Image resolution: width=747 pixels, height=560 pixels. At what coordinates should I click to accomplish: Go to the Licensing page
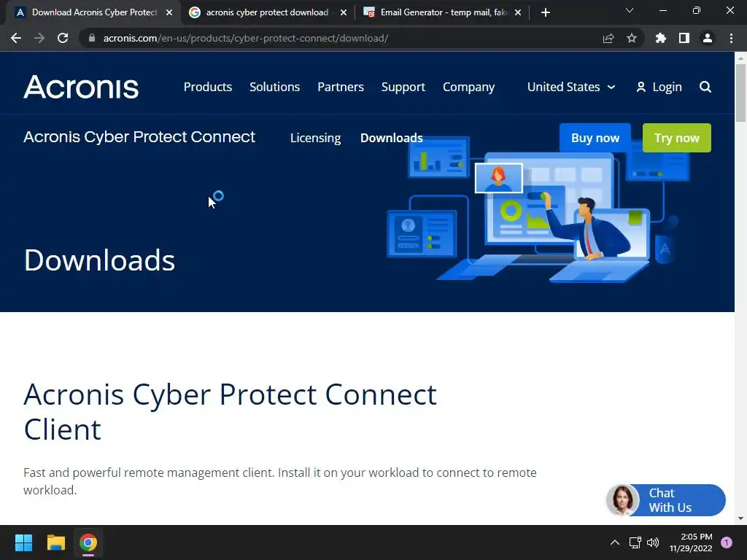(315, 138)
